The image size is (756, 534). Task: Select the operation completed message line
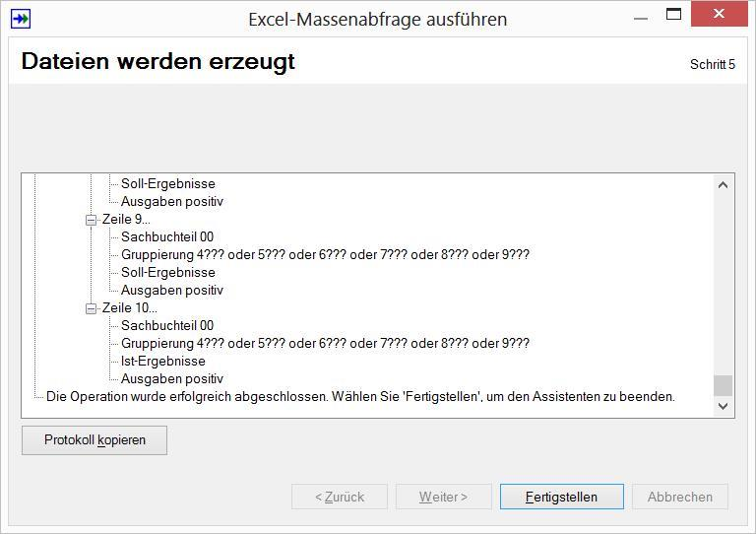[x=360, y=397]
